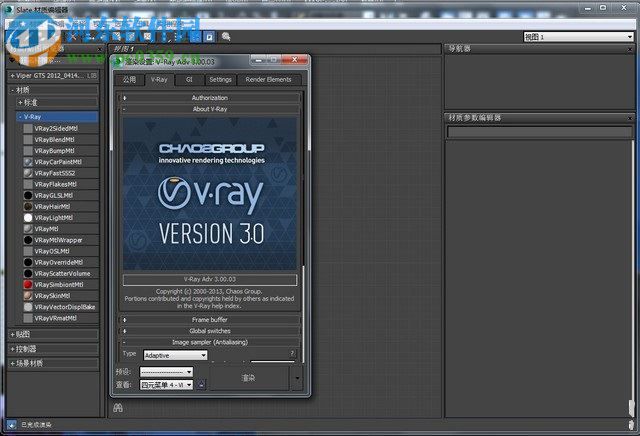The width and height of the screenshot is (640, 436).
Task: Maximize the Slate material editor window
Action: pyautogui.click(x=603, y=8)
